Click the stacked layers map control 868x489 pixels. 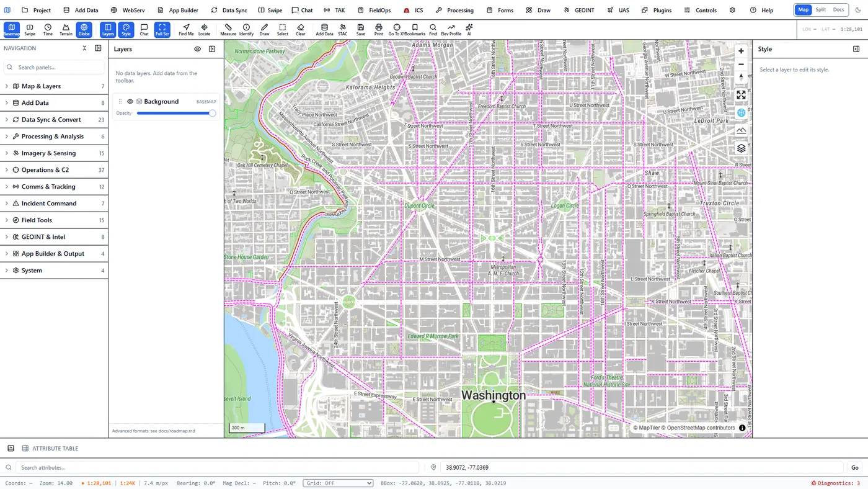(741, 148)
